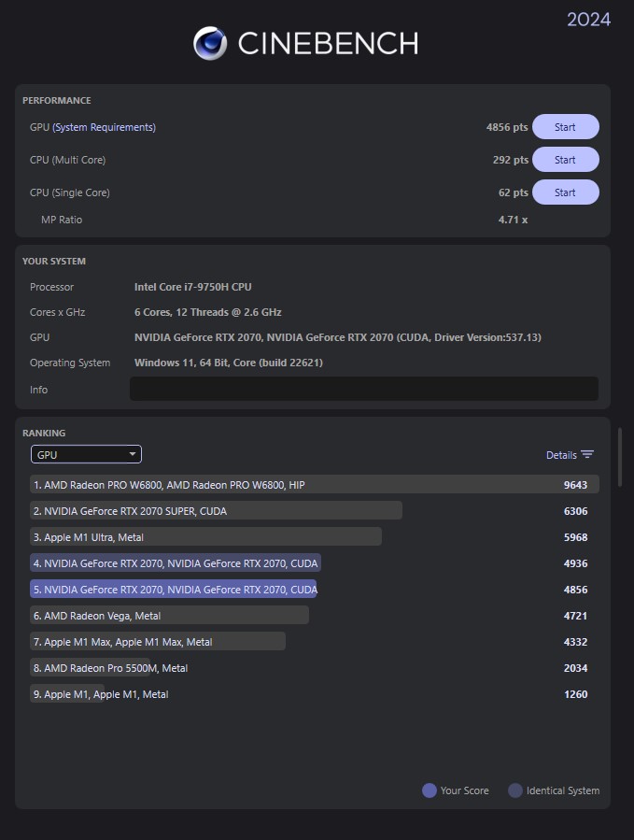Select the Apple M1 Max ranking entry
The width and height of the screenshot is (634, 840).
(x=315, y=642)
